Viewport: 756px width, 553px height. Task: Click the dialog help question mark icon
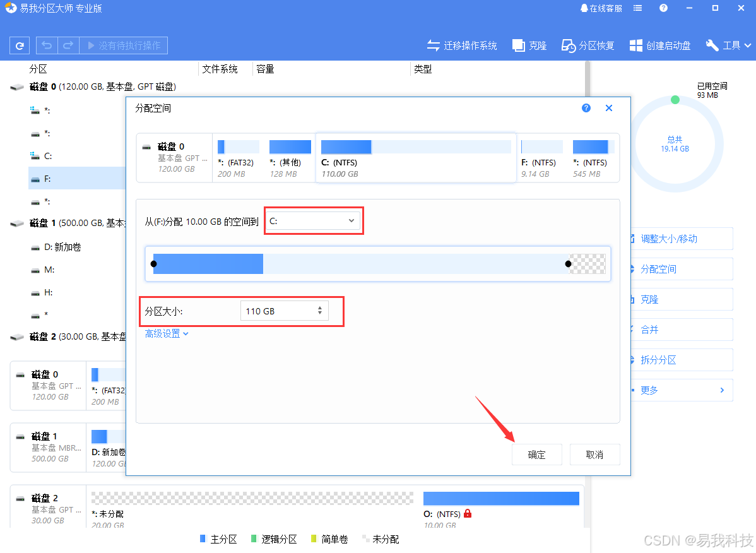(586, 108)
